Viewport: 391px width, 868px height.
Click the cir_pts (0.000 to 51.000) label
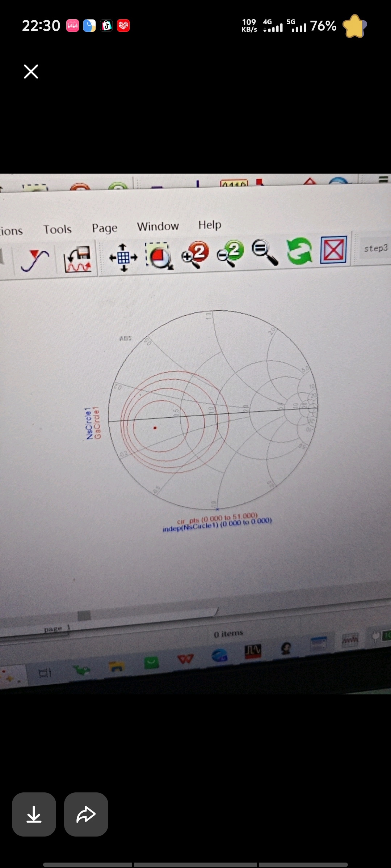[217, 519]
